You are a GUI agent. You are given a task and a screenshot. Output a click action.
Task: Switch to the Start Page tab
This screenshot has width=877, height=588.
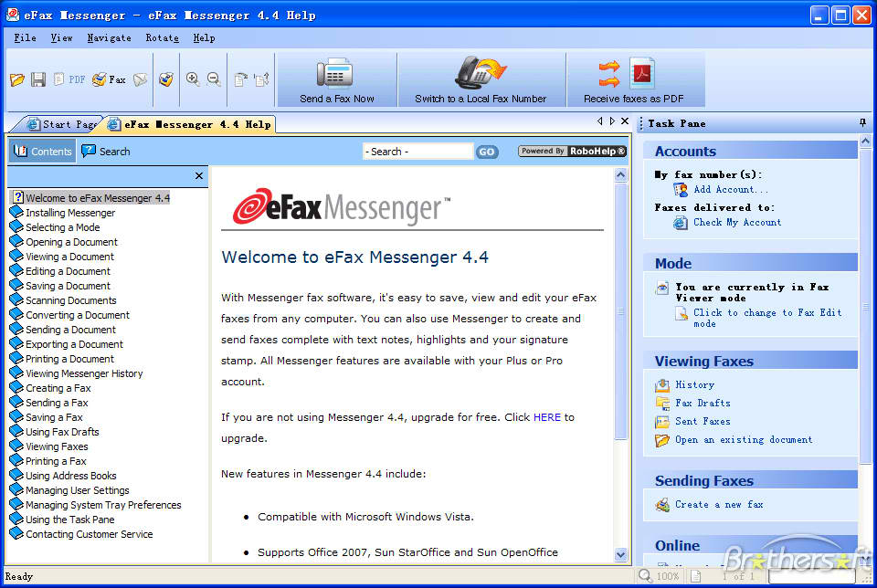[61, 124]
